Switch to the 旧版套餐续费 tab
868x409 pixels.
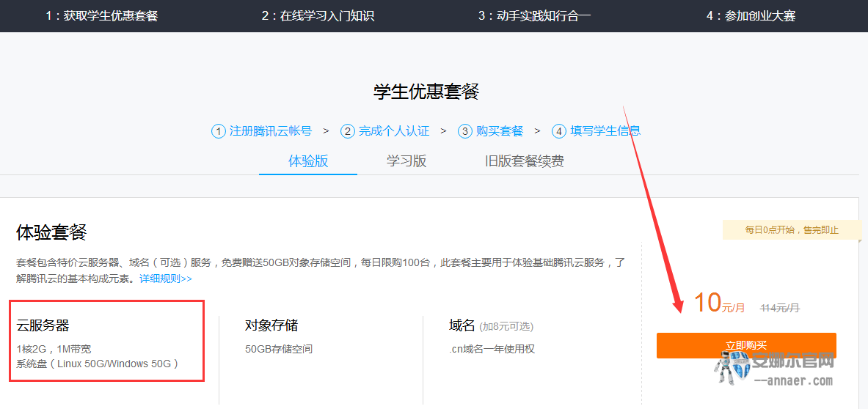click(524, 161)
